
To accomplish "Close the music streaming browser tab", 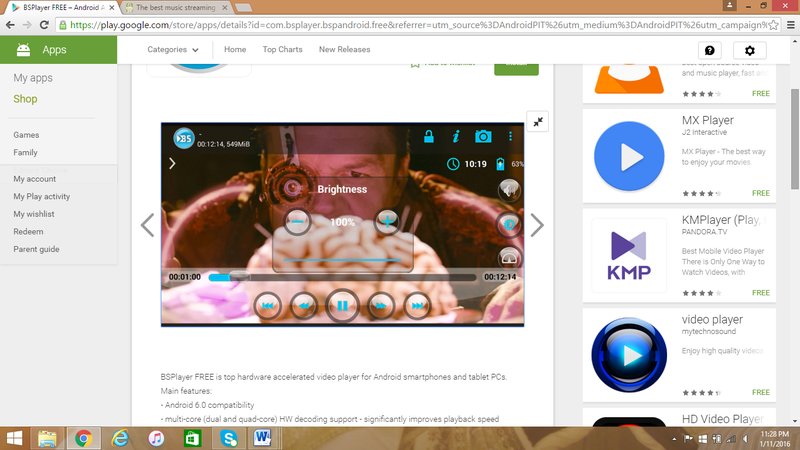I will (224, 8).
